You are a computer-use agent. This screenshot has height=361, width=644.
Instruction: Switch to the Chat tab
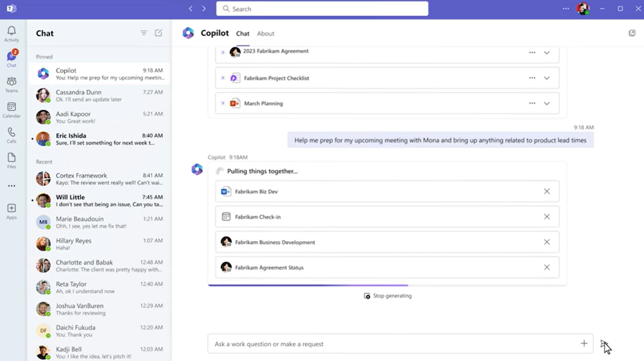coord(243,34)
